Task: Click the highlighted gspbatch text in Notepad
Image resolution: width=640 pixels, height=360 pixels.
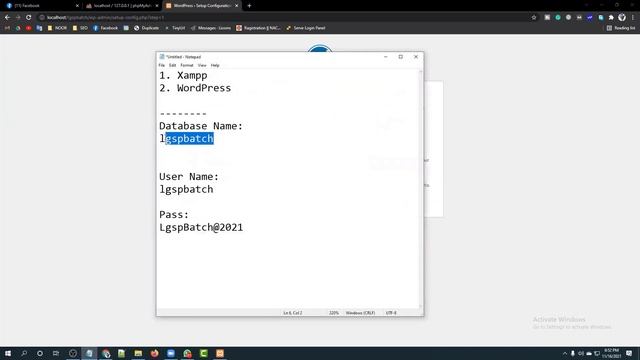Action: click(x=189, y=138)
